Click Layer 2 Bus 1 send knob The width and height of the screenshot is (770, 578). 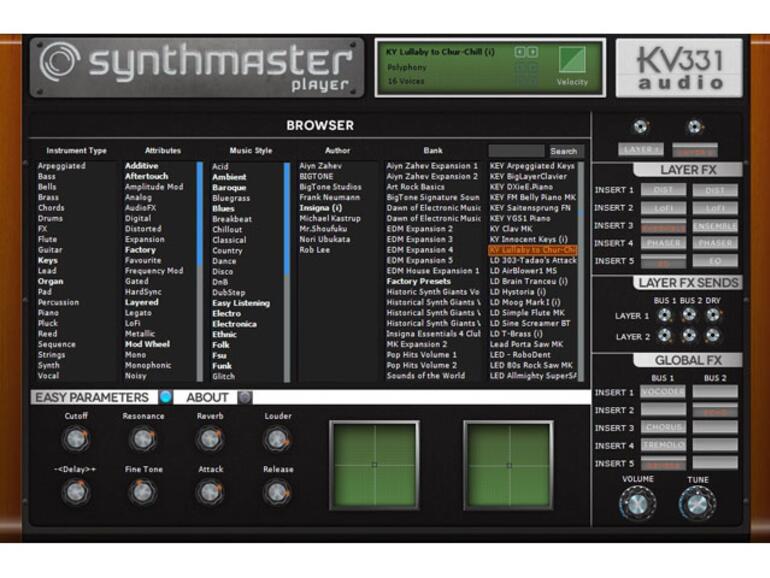coord(664,336)
